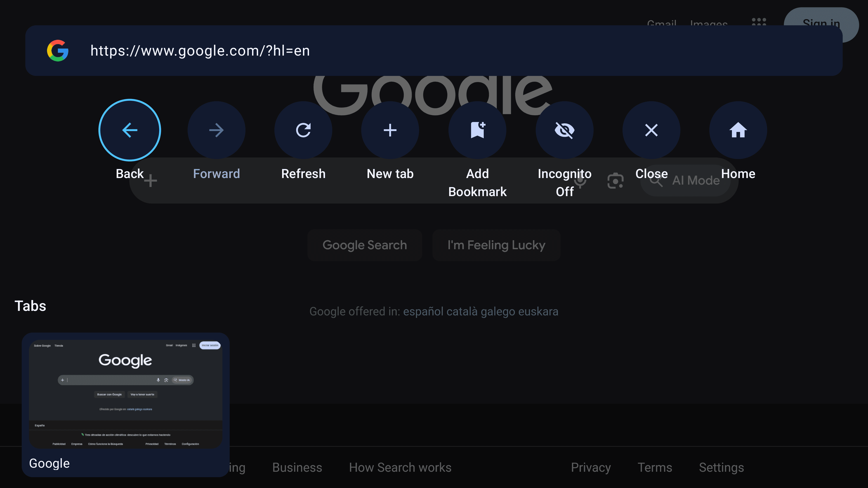Image resolution: width=868 pixels, height=488 pixels.
Task: Click the Tabs section heading
Action: pyautogui.click(x=30, y=306)
